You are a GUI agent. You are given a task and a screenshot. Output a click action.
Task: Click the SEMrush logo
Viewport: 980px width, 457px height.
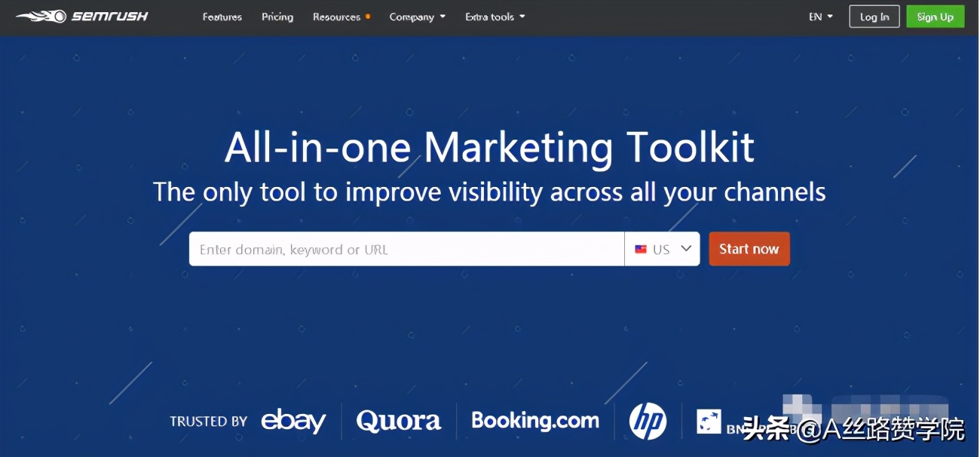pyautogui.click(x=82, y=16)
